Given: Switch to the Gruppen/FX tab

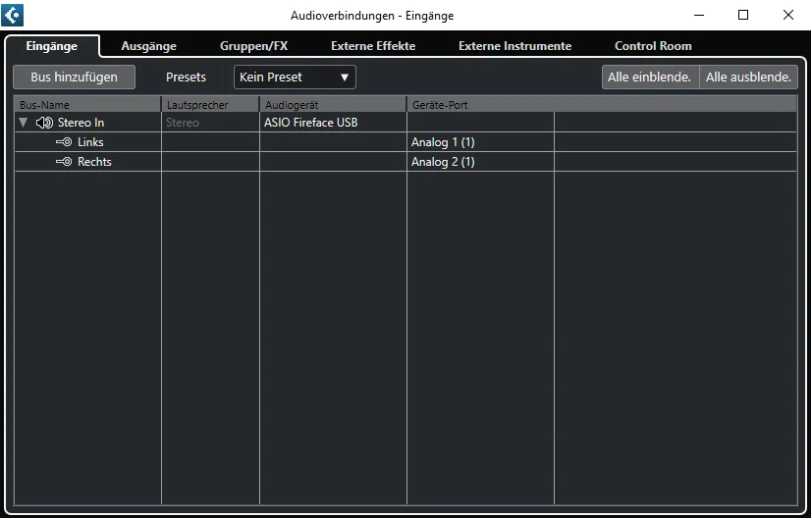Looking at the screenshot, I should (x=253, y=46).
